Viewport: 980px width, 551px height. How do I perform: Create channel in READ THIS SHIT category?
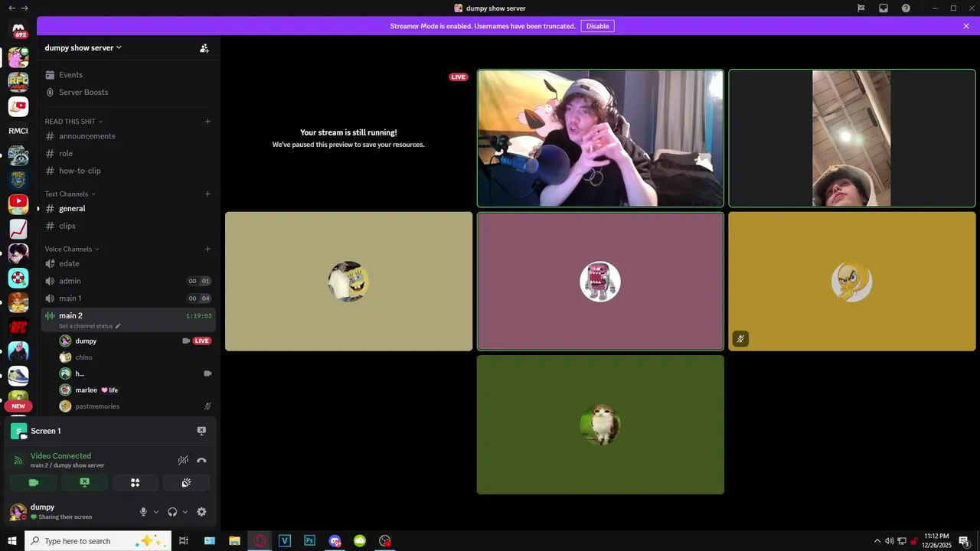pos(207,122)
